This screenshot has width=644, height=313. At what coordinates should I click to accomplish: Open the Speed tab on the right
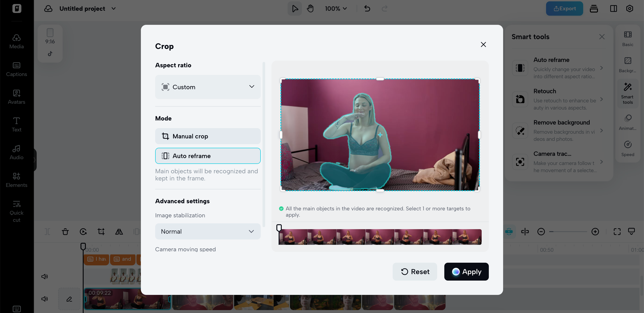tap(627, 148)
